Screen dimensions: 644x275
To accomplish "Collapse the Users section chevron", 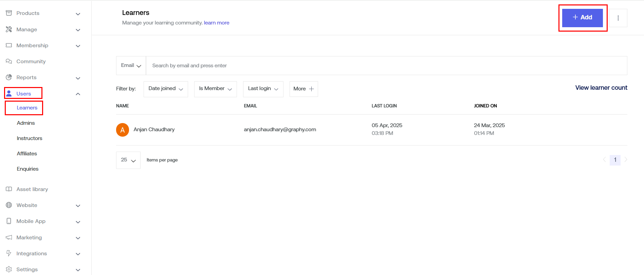I will coord(78,94).
